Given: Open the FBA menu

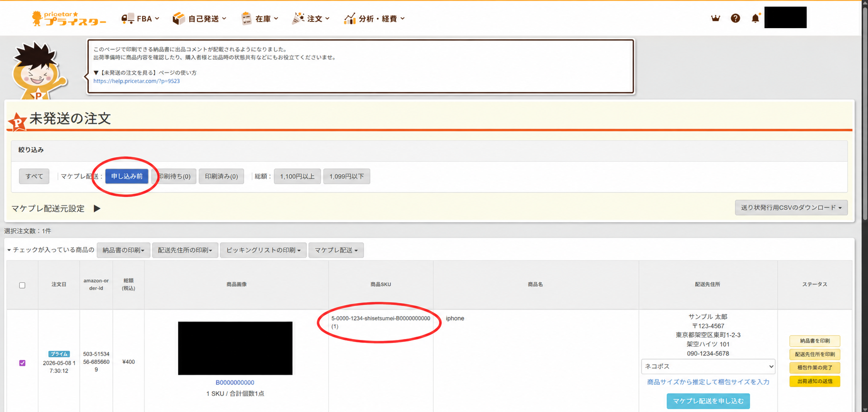Looking at the screenshot, I should (x=140, y=19).
